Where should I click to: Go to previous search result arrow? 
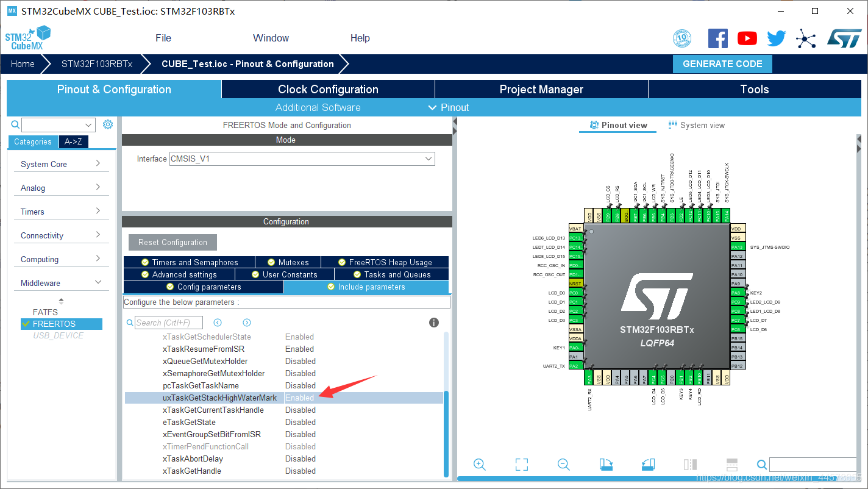point(218,323)
